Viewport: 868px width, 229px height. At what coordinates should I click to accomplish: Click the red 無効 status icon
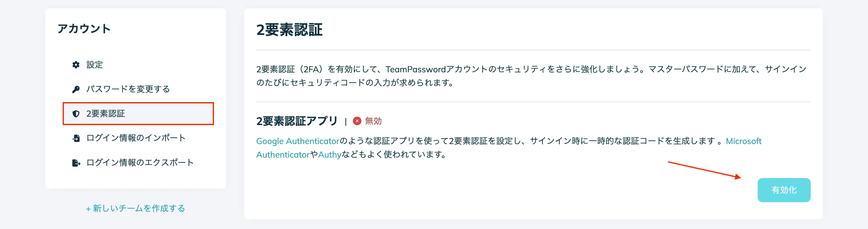[x=357, y=121]
